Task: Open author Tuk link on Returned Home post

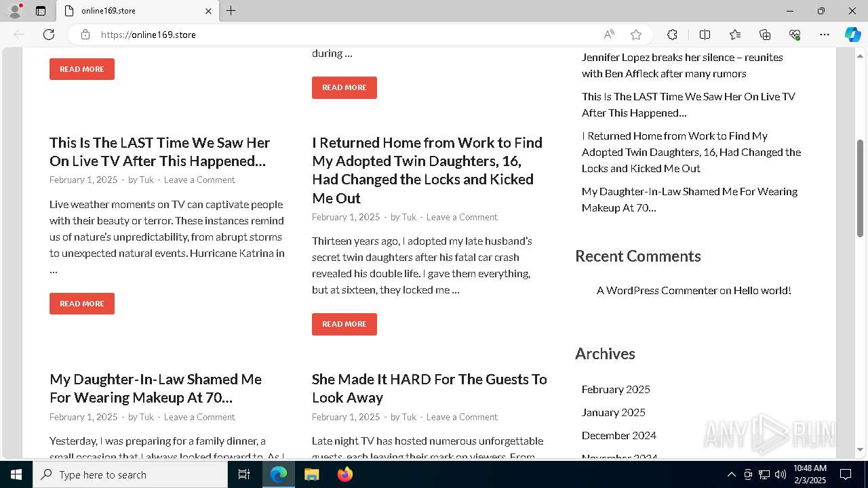Action: coord(409,217)
